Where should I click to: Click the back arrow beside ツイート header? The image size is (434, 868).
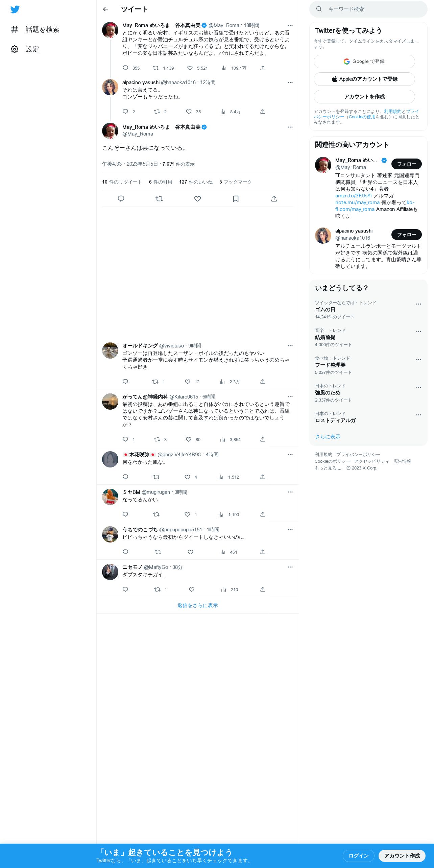pos(105,9)
